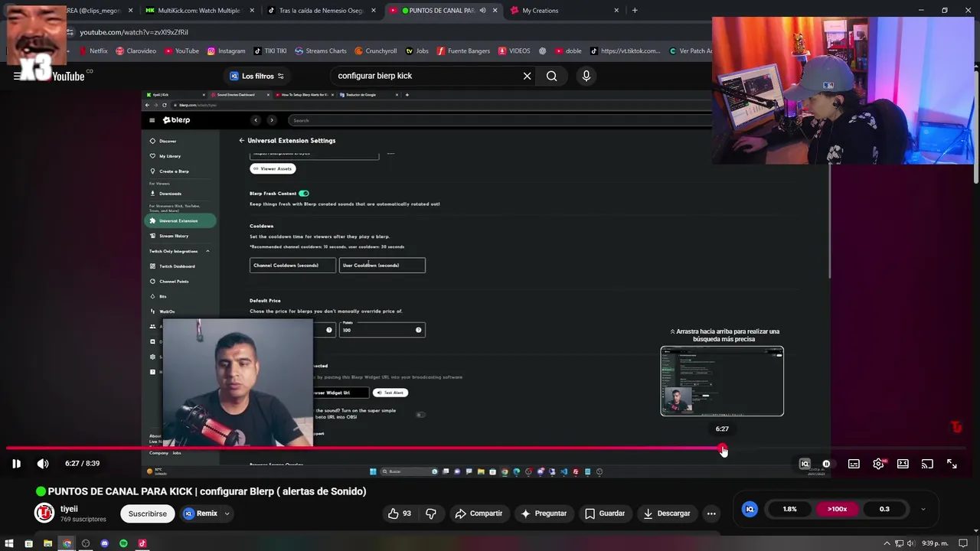Open the more actions three-dot menu
The width and height of the screenshot is (980, 551).
pos(711,514)
